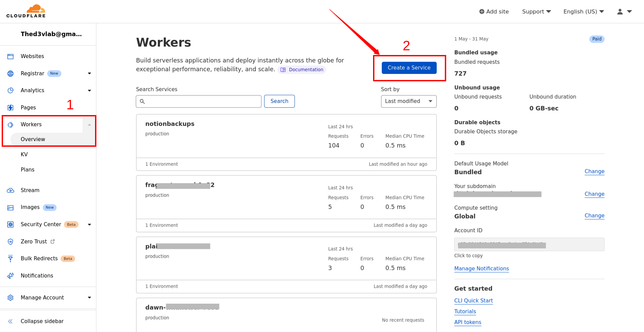
Task: Open the Sort by Last modified dropdown
Action: 409,101
